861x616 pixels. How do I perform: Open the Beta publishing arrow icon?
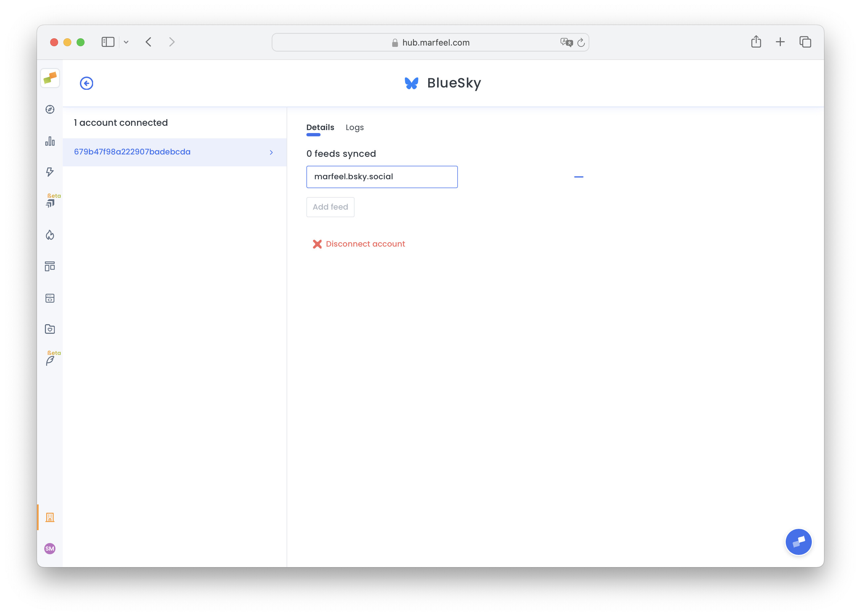coord(51,203)
